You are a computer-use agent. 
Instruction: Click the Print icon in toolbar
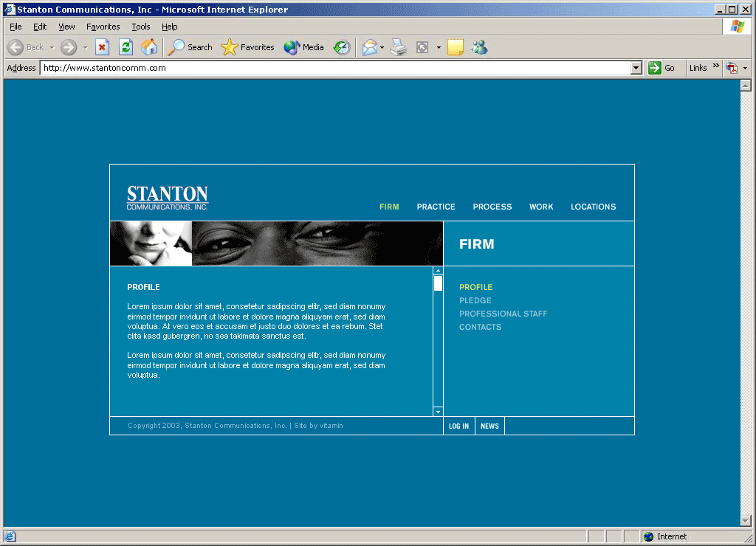point(399,47)
